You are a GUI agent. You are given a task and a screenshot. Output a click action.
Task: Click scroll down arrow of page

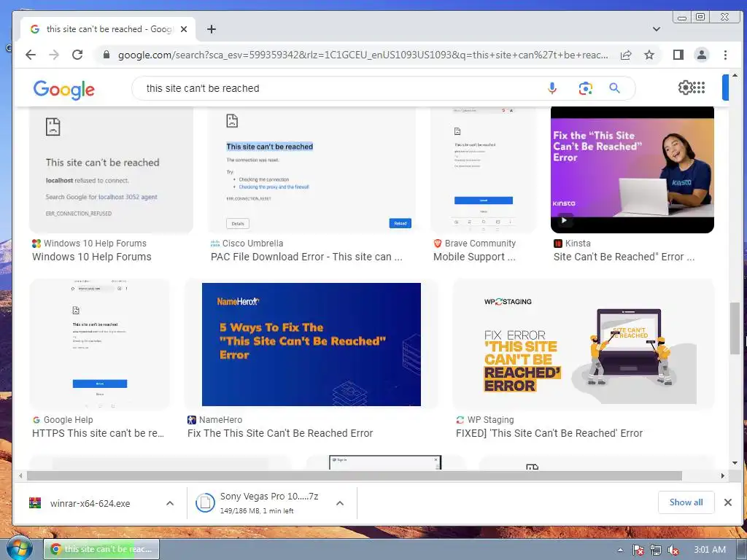coord(735,463)
